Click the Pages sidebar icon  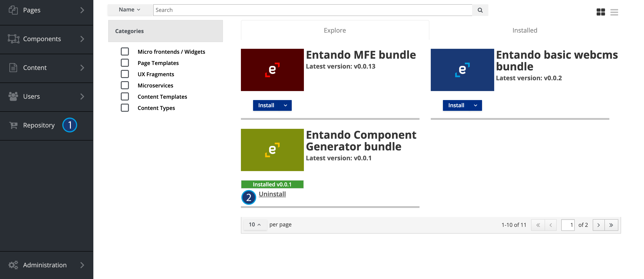[13, 10]
